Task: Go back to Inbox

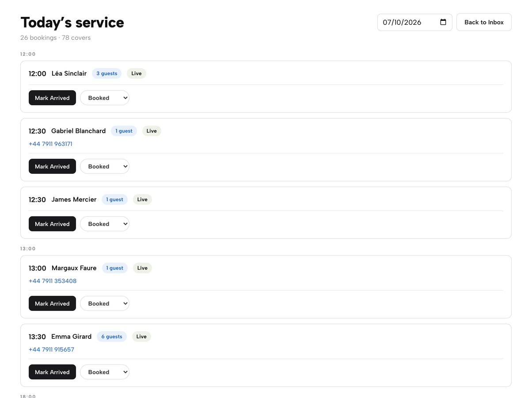Action: (x=484, y=22)
